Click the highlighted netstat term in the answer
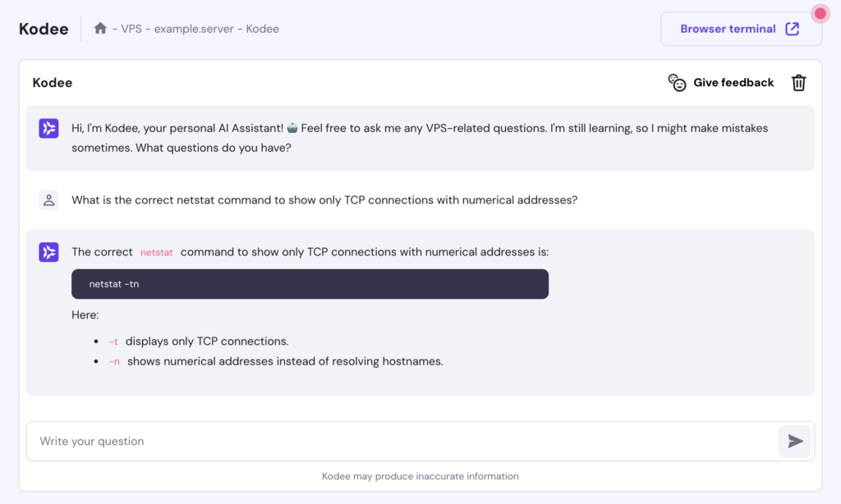The width and height of the screenshot is (841, 504). pyautogui.click(x=156, y=252)
